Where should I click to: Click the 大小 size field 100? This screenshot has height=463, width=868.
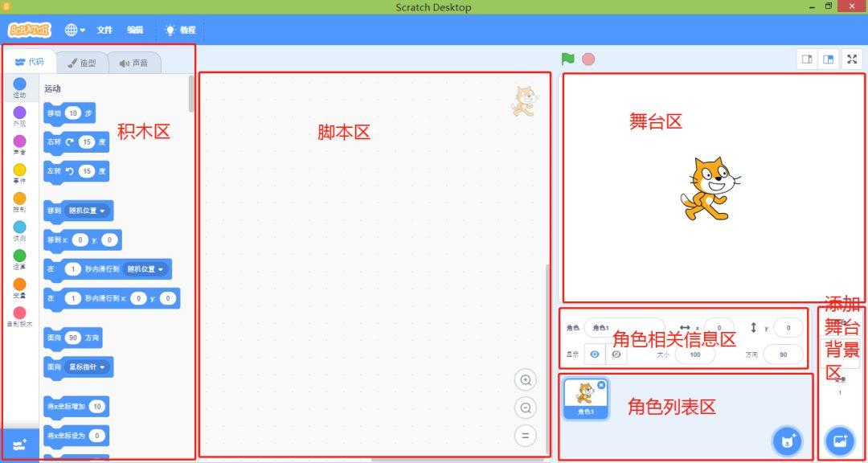pyautogui.click(x=694, y=354)
